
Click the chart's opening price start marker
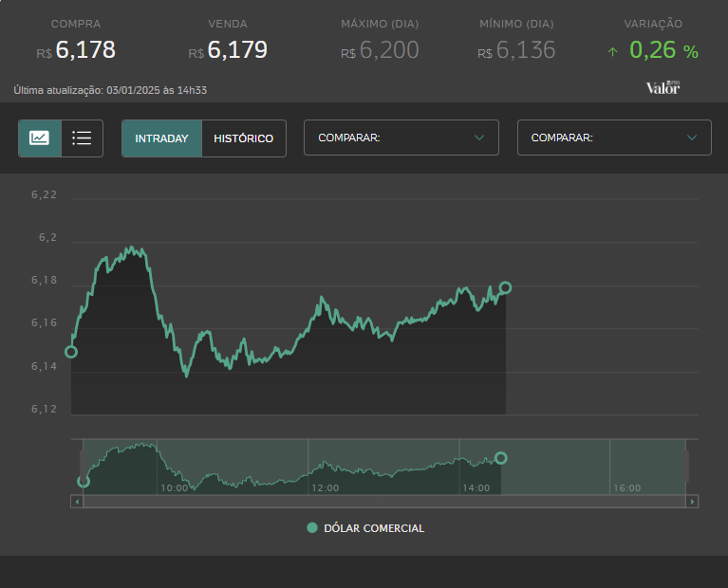tap(71, 352)
